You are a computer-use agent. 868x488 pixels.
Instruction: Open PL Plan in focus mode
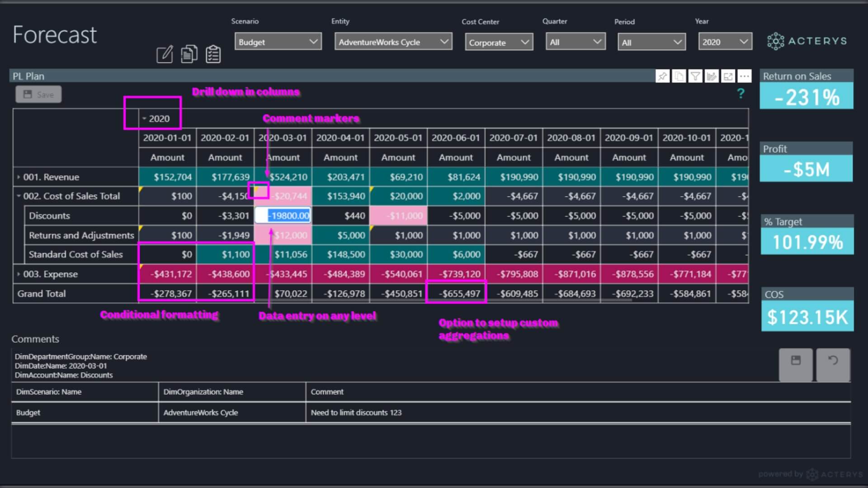(x=728, y=76)
